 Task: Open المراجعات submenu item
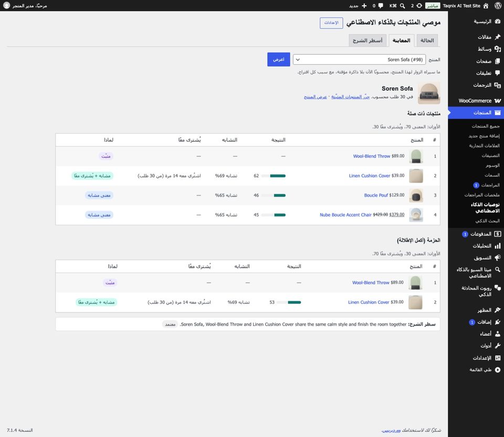pos(490,185)
